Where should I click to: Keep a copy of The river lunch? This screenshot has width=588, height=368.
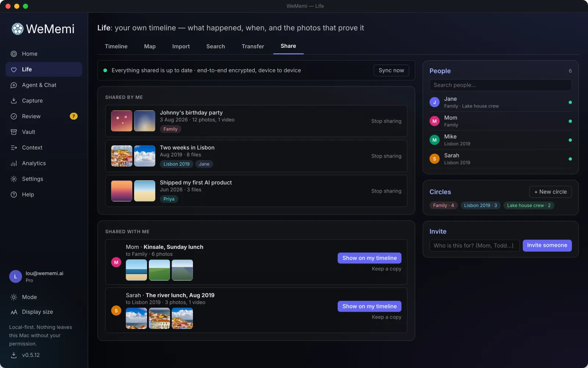(386, 317)
